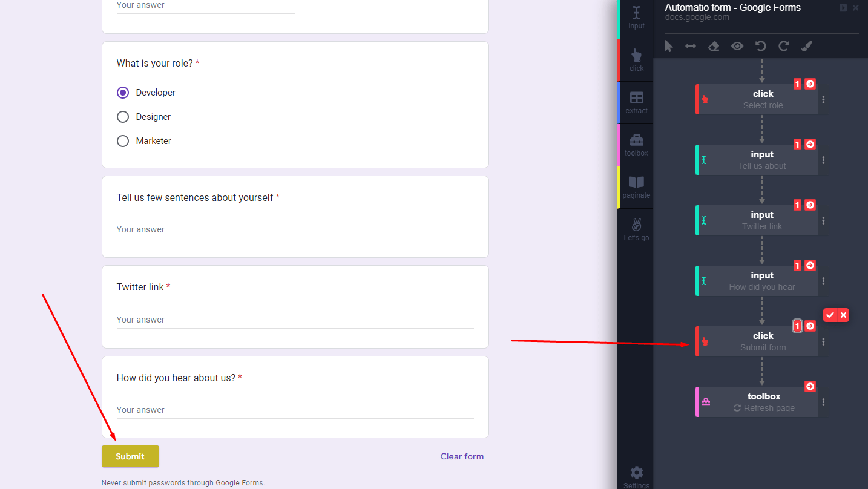Select the brush icon in the toolbar
Viewport: 868px width, 489px height.
(807, 46)
